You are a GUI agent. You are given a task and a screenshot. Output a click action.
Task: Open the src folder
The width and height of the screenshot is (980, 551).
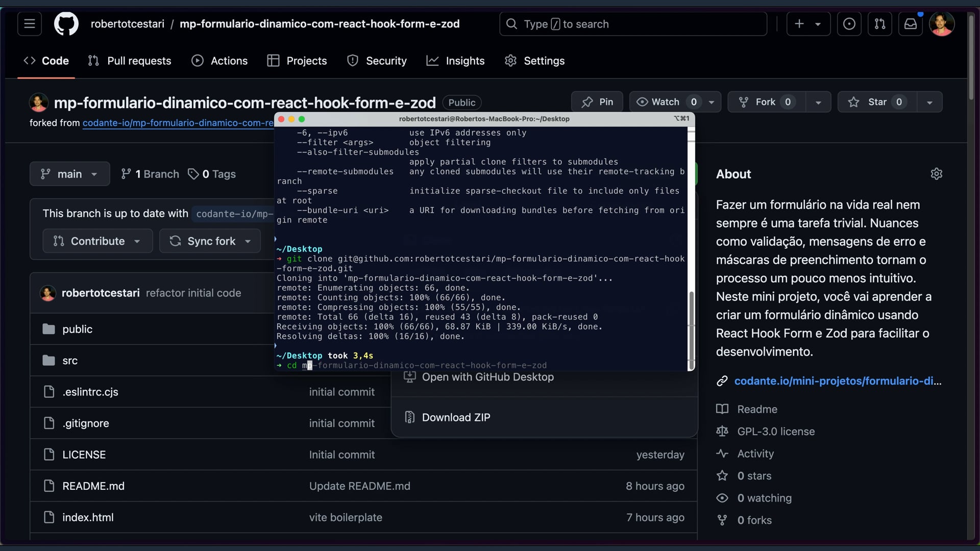point(70,361)
